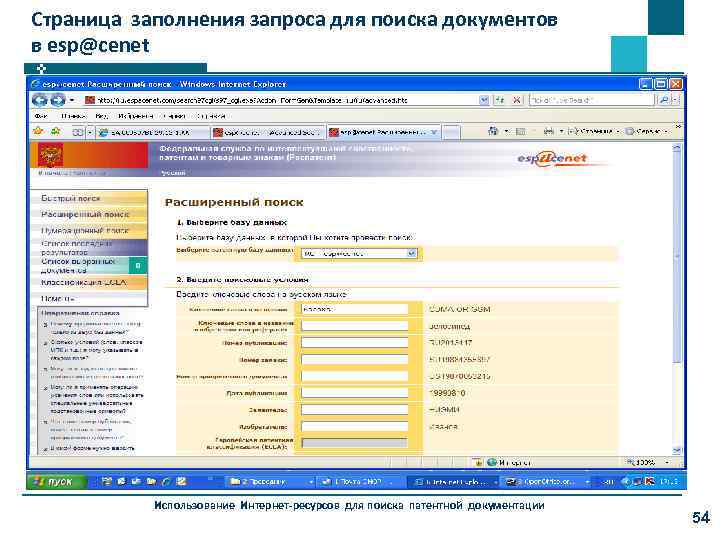
Task: Open the database selection dropdown
Action: coord(411,253)
